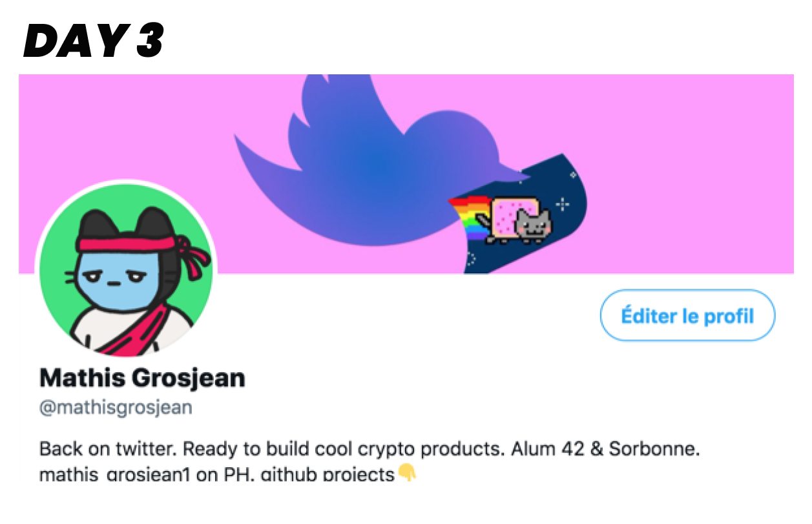
Task: Open the pink banner header image
Action: click(x=406, y=174)
